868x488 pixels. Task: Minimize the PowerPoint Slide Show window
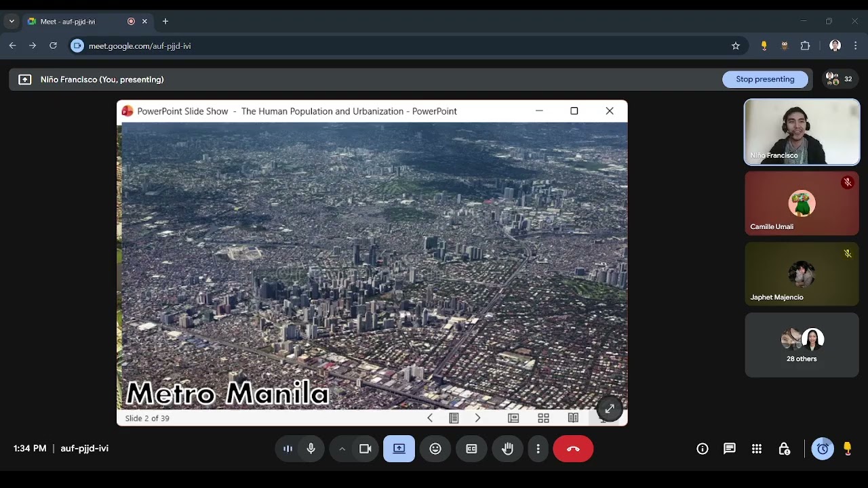(x=539, y=111)
